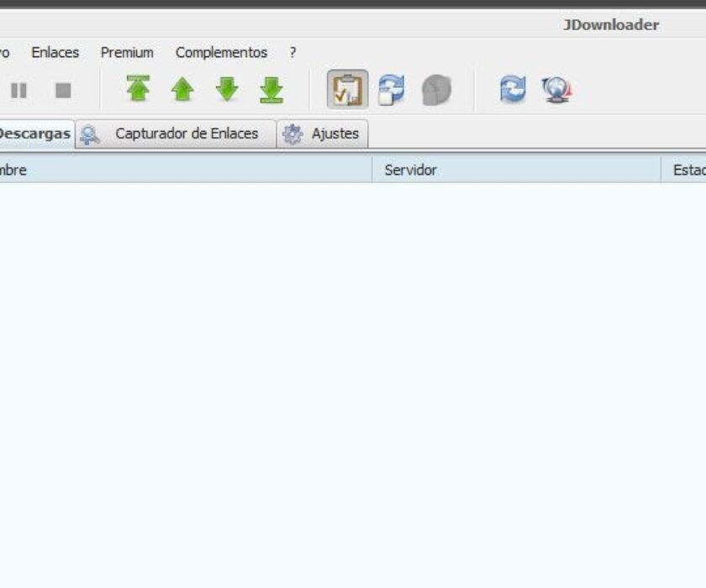Move selection to top with the top arrow
Screen dimensions: 706x588
tap(138, 89)
